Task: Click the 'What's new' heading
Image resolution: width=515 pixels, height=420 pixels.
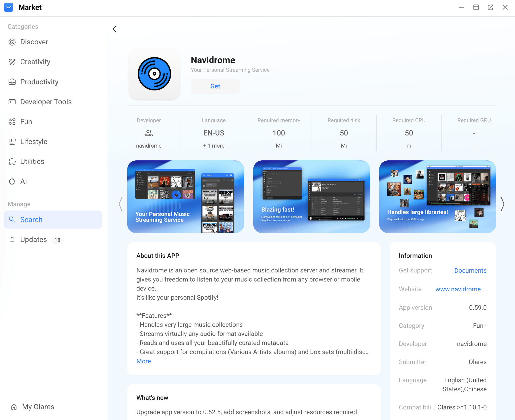Action: 152,398
